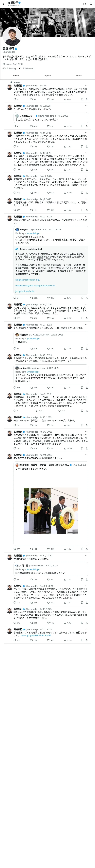The width and height of the screenshot is (95, 868).
Task: Expand Readers added context arrow
Action: (x=85, y=249)
